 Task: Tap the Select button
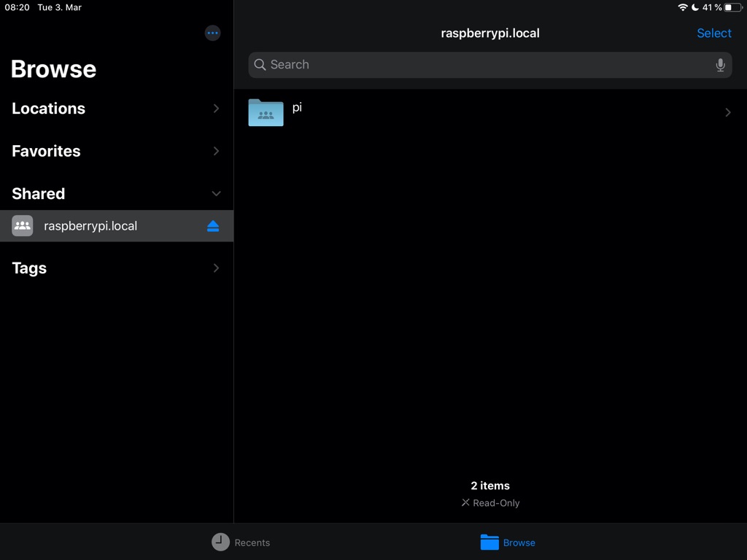click(713, 33)
